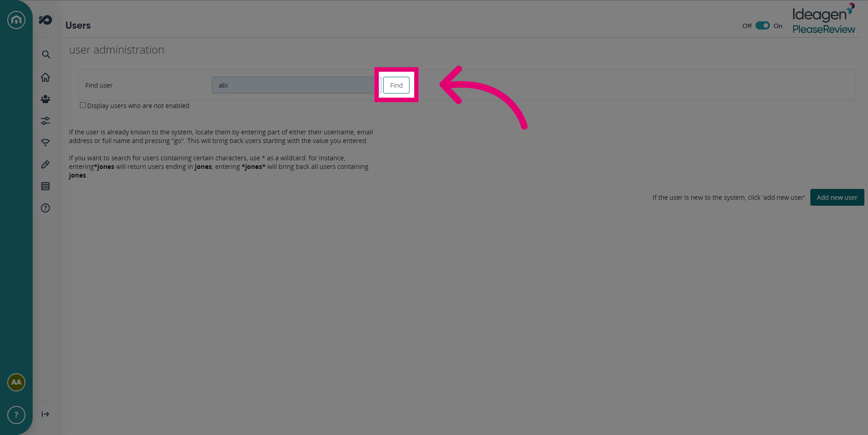Click the 'On' label beside the switch
868x435 pixels.
point(778,26)
